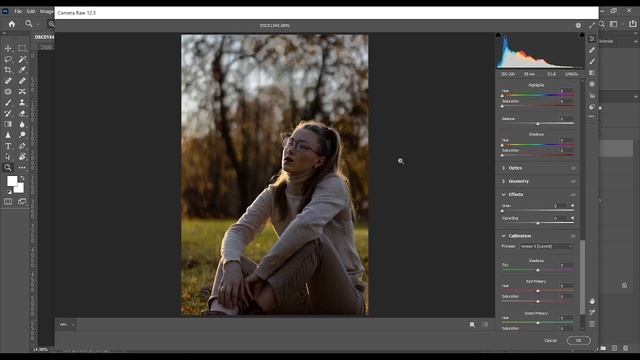Screen dimensions: 640x360
Task: Select the Move tool in Photoshop toolbar
Action: 8,48
